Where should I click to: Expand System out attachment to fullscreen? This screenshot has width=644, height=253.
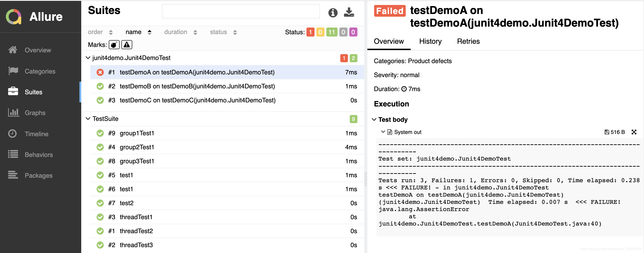(x=634, y=132)
